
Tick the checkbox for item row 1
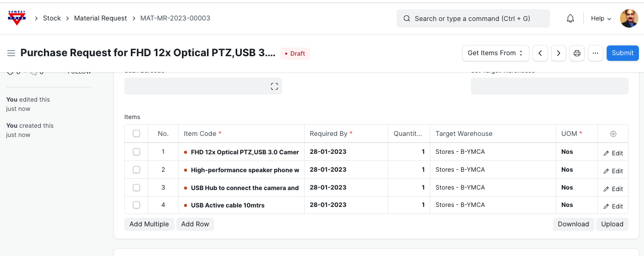[x=136, y=152]
